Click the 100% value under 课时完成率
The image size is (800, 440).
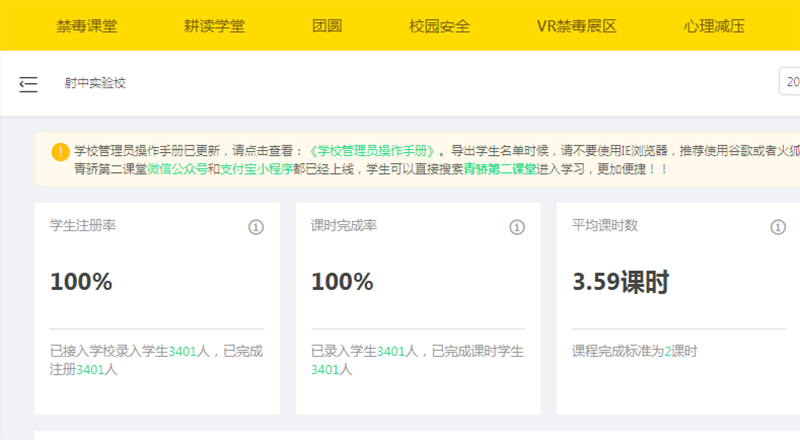[342, 282]
